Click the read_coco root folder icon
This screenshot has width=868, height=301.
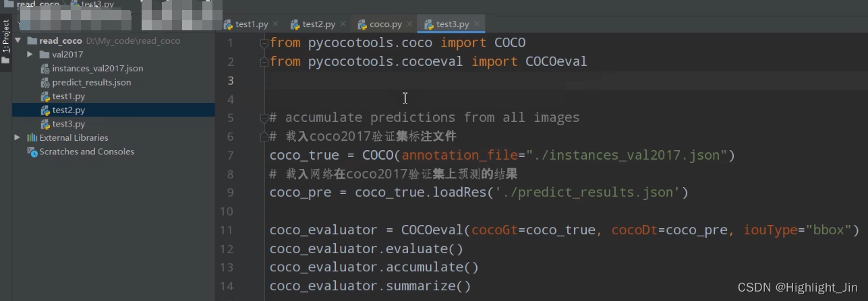(32, 40)
